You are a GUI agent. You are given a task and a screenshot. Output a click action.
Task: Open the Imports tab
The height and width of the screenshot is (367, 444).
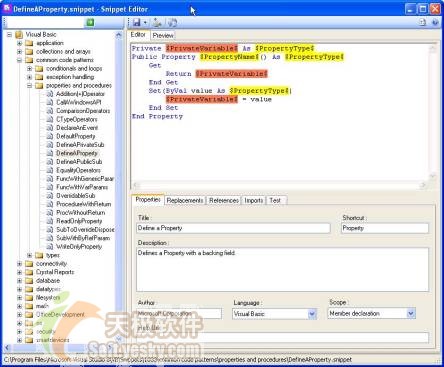(253, 200)
